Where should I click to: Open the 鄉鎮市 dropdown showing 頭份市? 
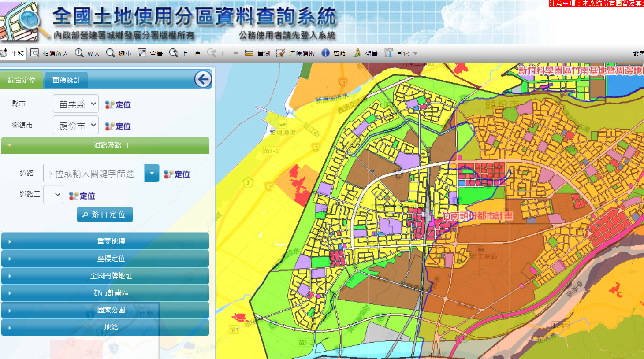pyautogui.click(x=76, y=126)
